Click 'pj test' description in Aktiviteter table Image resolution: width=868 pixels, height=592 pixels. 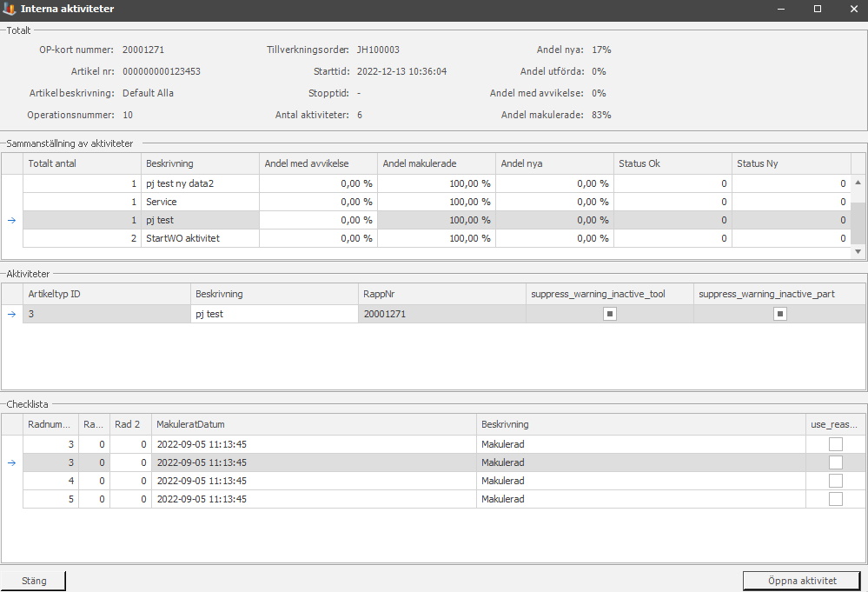[x=275, y=314]
